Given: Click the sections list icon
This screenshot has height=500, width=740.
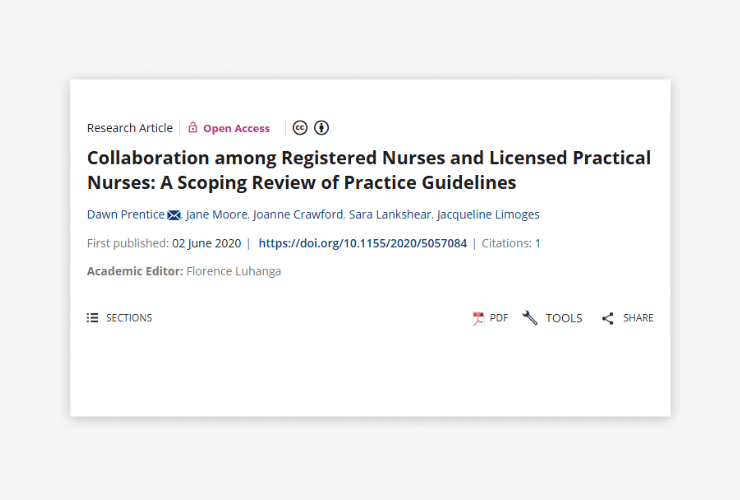Looking at the screenshot, I should [92, 318].
